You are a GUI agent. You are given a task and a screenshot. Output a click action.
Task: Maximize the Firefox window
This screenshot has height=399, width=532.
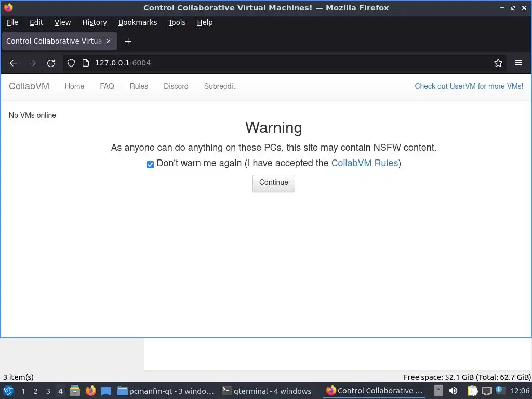pos(513,7)
